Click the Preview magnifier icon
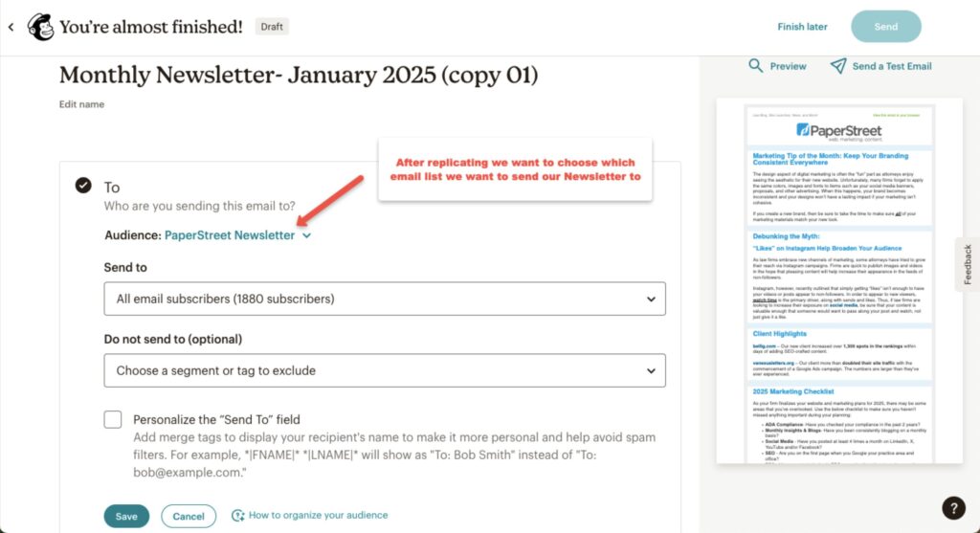 [x=756, y=66]
